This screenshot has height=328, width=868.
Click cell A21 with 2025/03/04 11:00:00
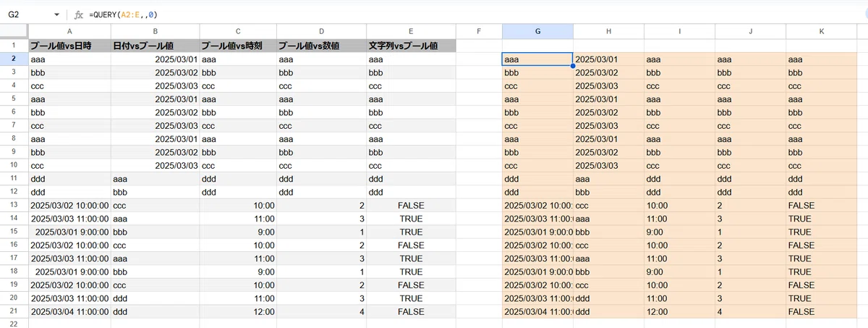point(69,311)
